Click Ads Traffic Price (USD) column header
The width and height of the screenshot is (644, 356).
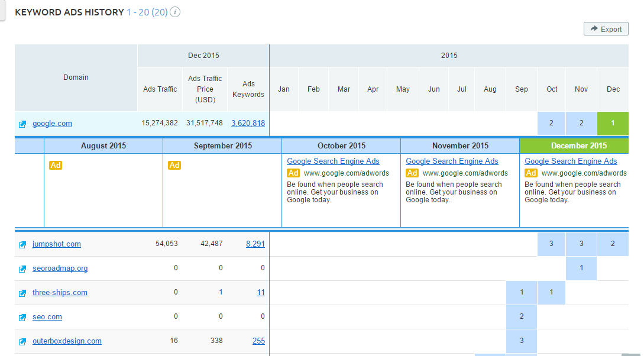pos(205,89)
